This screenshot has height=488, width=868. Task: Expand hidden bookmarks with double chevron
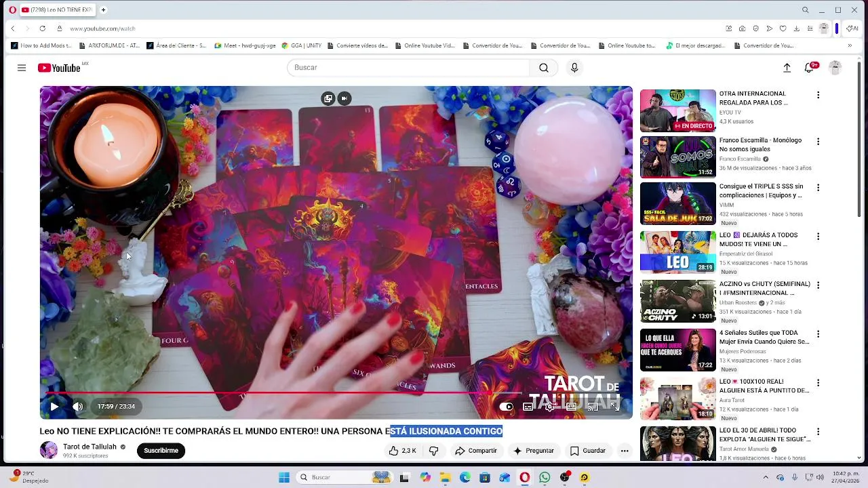pyautogui.click(x=850, y=46)
